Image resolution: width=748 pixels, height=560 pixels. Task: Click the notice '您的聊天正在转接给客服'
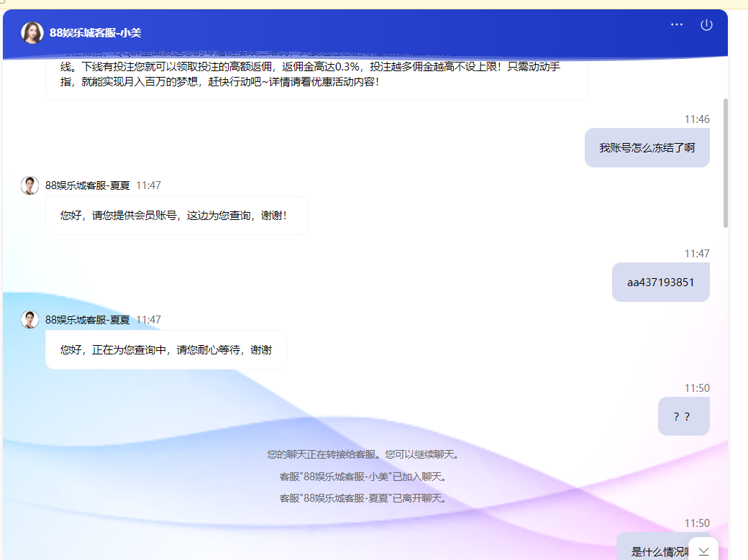(362, 454)
